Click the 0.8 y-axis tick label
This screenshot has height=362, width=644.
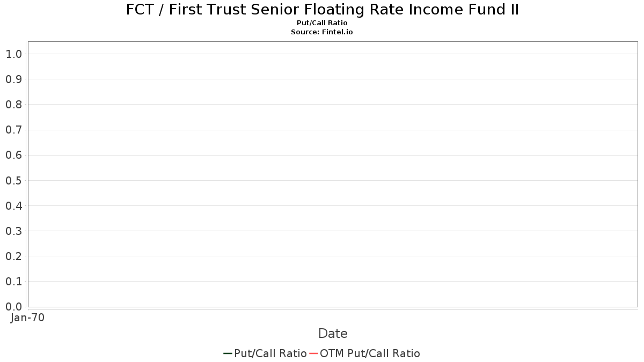click(14, 105)
